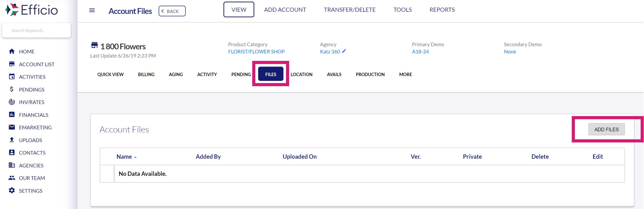The width and height of the screenshot is (644, 209).
Task: Switch to the AGING tab
Action: coord(176,74)
